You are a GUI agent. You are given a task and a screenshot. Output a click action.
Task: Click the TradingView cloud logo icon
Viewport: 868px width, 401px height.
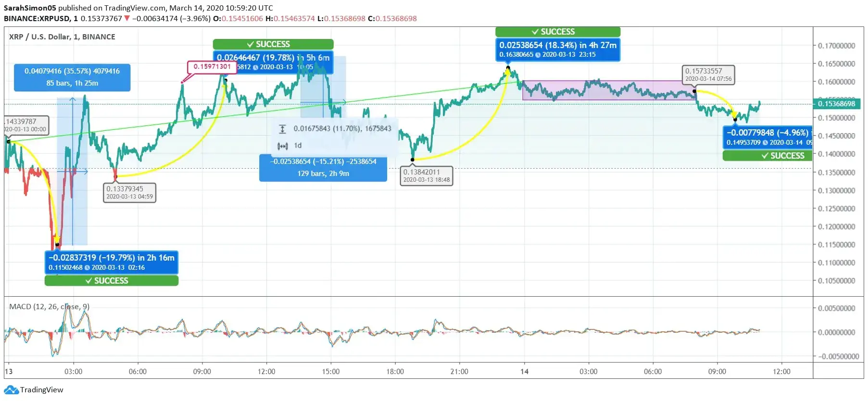(11, 390)
